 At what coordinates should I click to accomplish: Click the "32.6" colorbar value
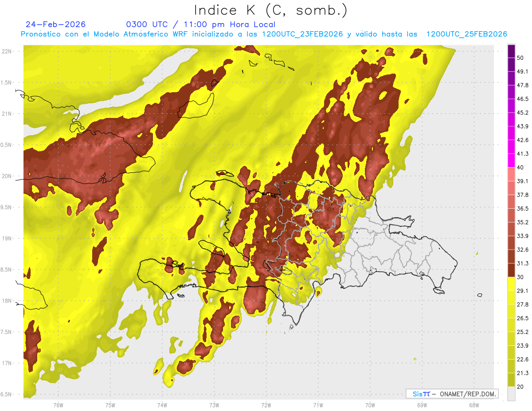(x=523, y=250)
